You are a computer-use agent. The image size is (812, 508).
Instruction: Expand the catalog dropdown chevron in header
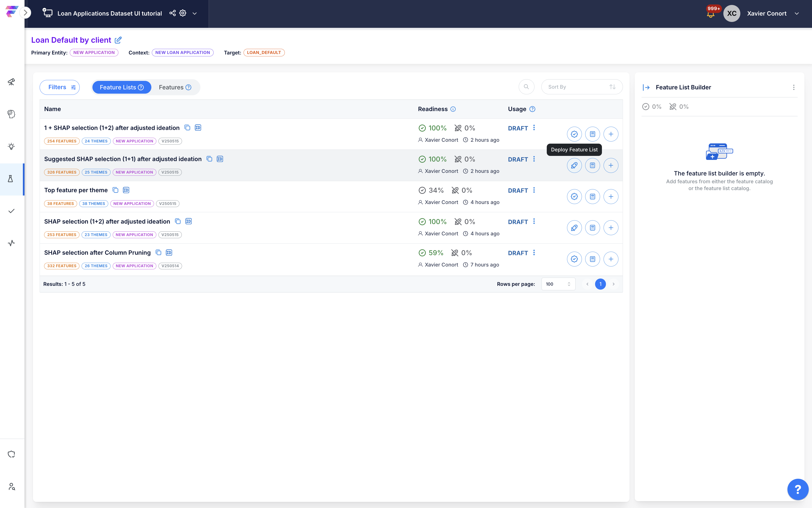point(195,13)
